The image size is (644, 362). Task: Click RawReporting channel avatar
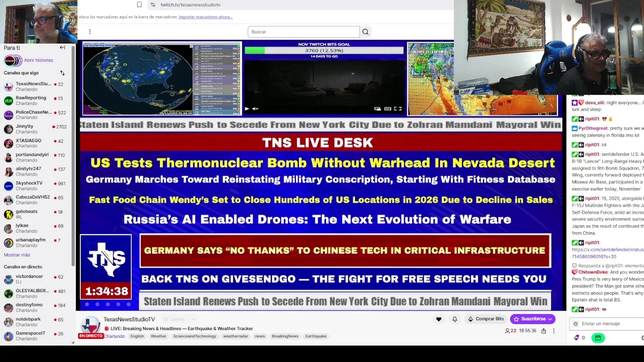[x=9, y=101]
